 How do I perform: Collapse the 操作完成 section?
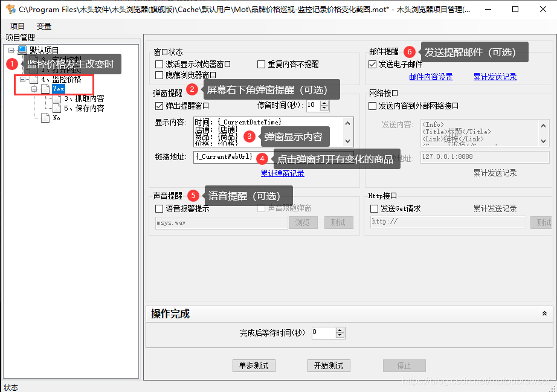click(544, 313)
